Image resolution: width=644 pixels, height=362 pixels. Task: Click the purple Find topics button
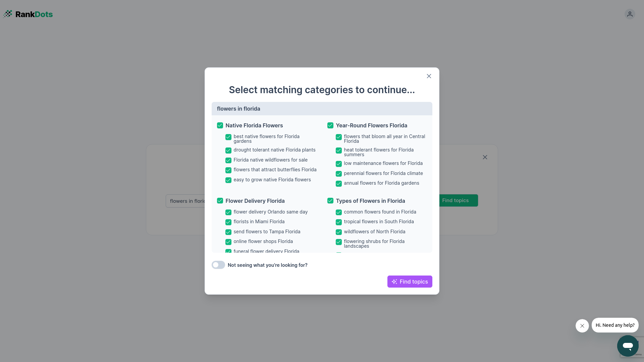[410, 282]
